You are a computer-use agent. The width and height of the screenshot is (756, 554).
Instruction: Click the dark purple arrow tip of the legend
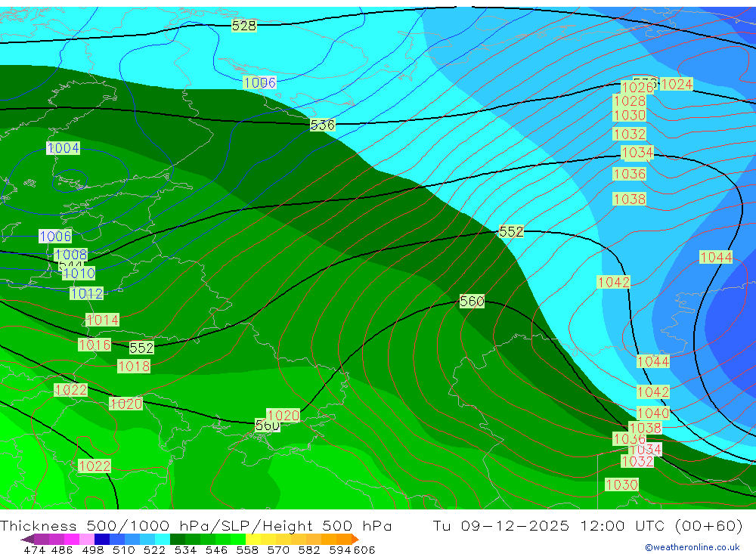(27, 539)
